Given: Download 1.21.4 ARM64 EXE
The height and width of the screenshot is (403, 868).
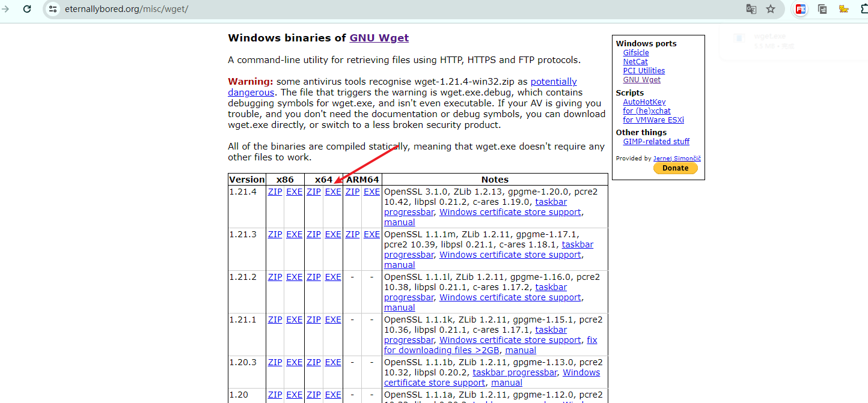Looking at the screenshot, I should (372, 192).
